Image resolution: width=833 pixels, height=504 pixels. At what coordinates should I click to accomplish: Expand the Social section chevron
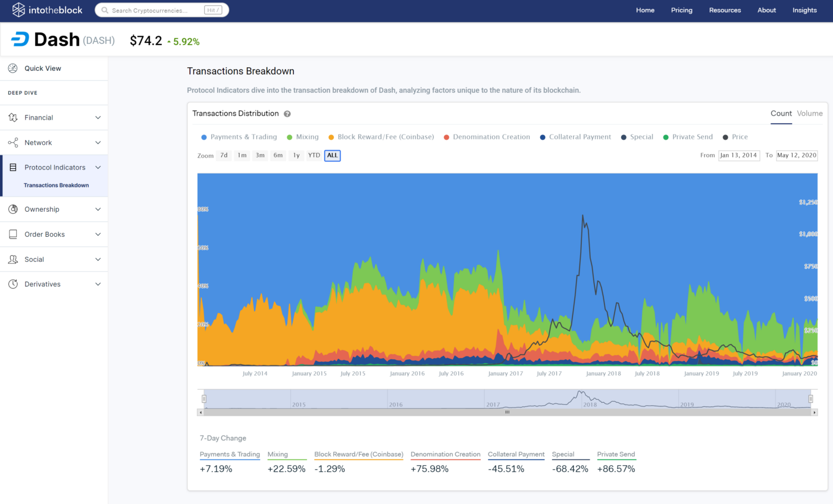click(98, 259)
